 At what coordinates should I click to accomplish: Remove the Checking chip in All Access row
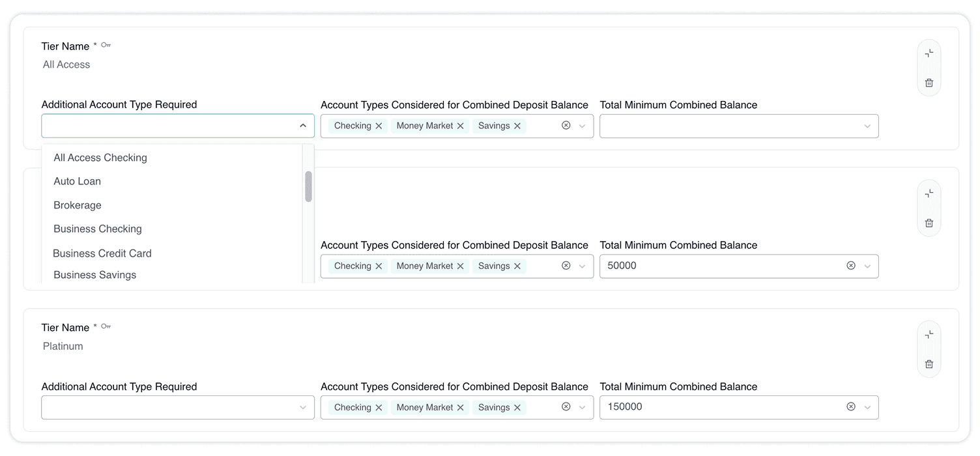coord(379,126)
